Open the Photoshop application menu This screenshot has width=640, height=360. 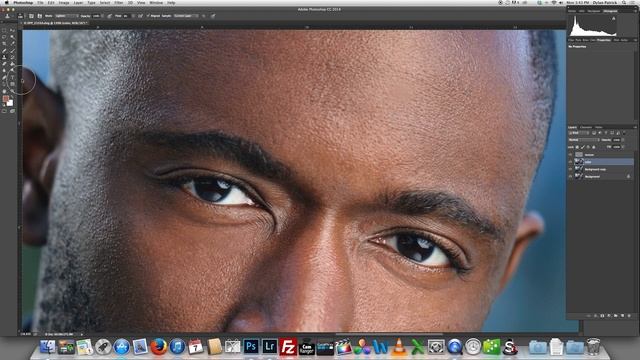(x=23, y=2)
